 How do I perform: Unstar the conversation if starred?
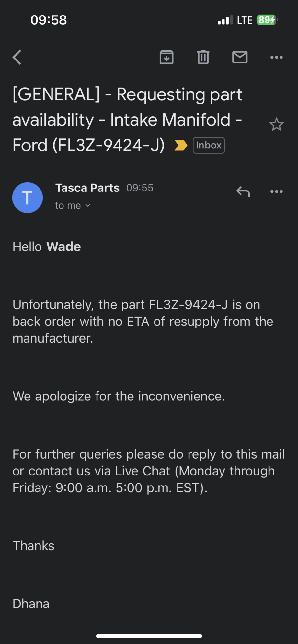[x=277, y=124]
